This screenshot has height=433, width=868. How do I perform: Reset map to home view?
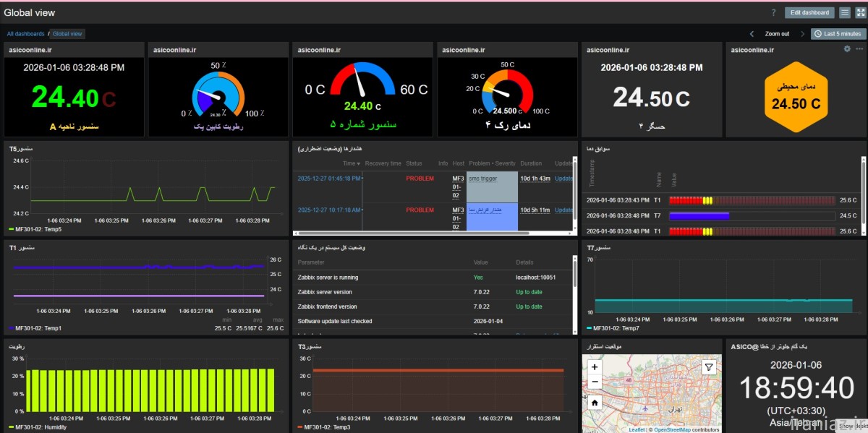(595, 402)
